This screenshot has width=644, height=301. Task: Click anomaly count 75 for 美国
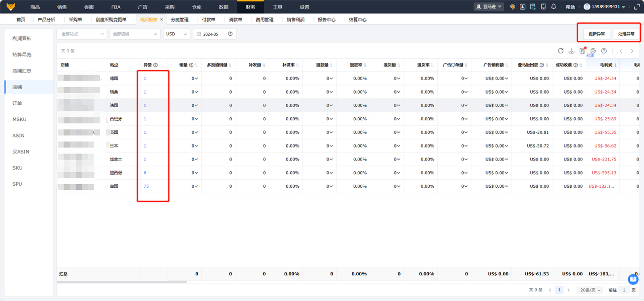click(146, 186)
